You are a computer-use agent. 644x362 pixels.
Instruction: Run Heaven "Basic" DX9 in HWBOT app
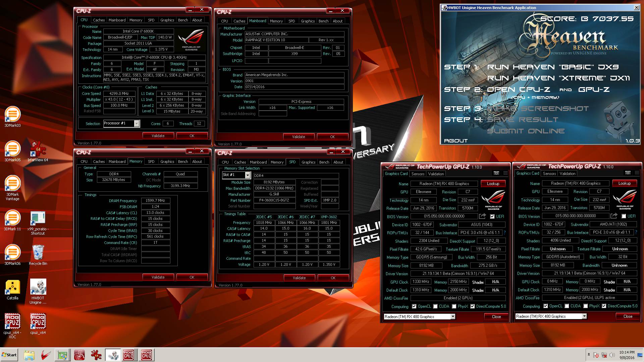[553, 67]
